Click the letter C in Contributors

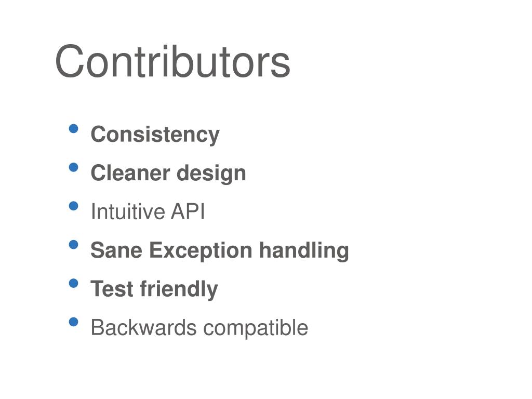(x=70, y=61)
